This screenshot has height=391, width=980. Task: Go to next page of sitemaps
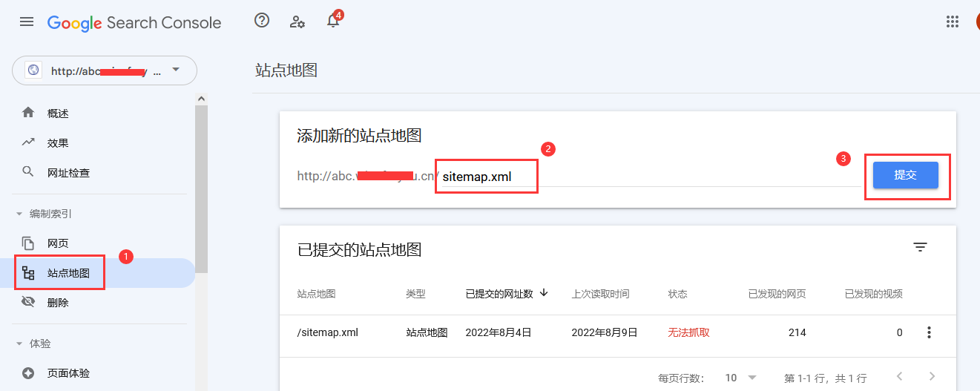[x=933, y=377]
